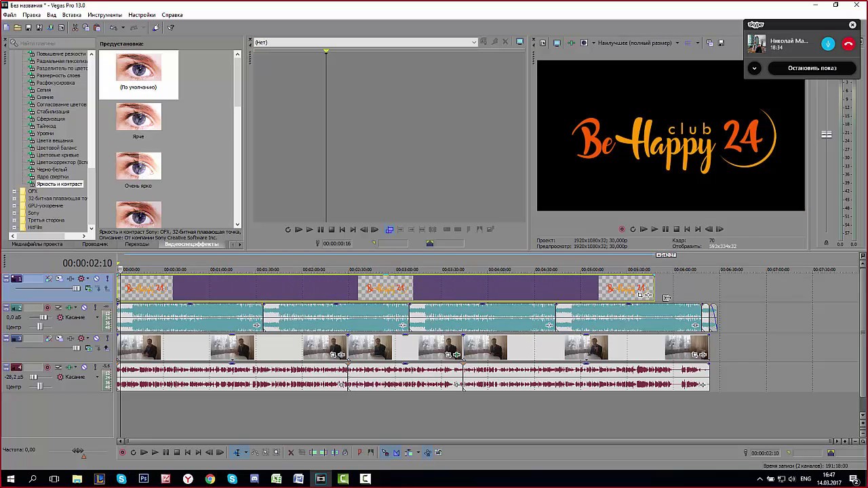Toggle auto crossfades in the timeline toolbar
The image size is (868, 488).
click(397, 453)
